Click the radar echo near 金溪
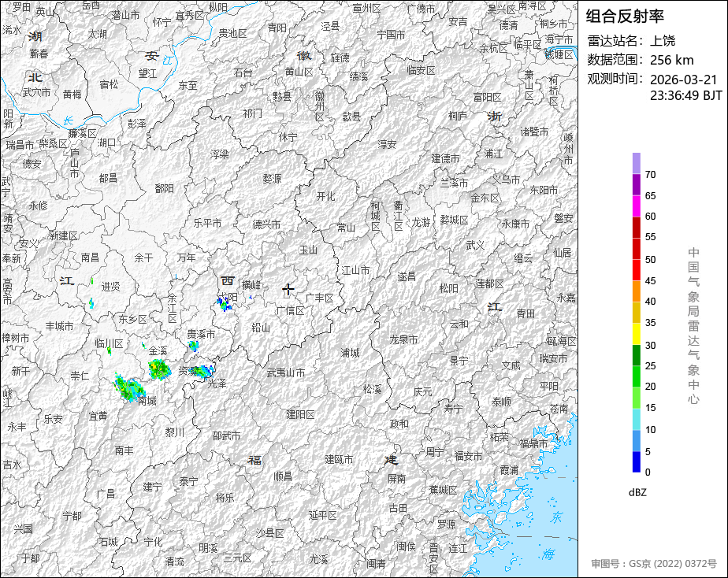The height and width of the screenshot is (578, 728). [x=159, y=369]
